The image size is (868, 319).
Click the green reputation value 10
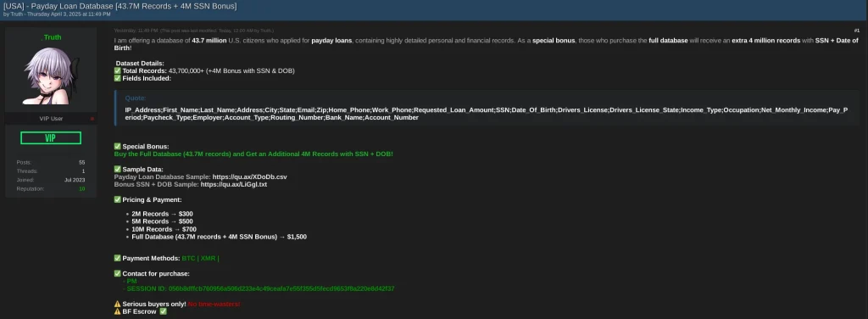pos(82,189)
